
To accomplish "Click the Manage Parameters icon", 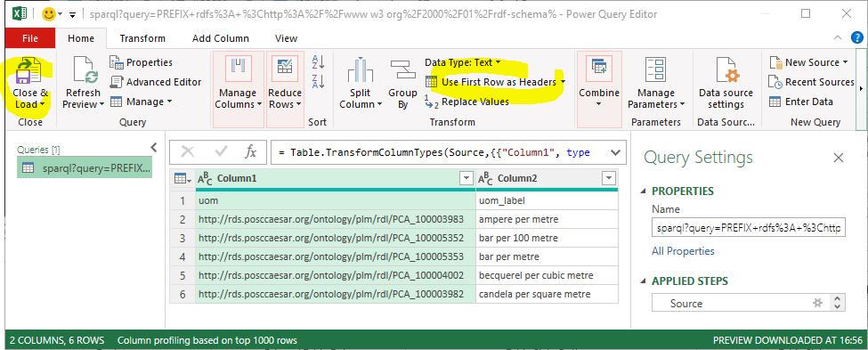I will tap(656, 69).
